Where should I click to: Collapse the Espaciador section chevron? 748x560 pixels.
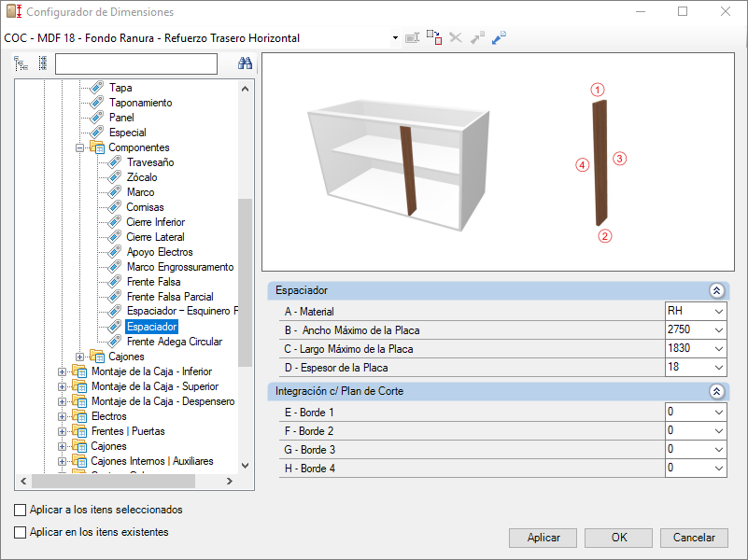coord(716,290)
